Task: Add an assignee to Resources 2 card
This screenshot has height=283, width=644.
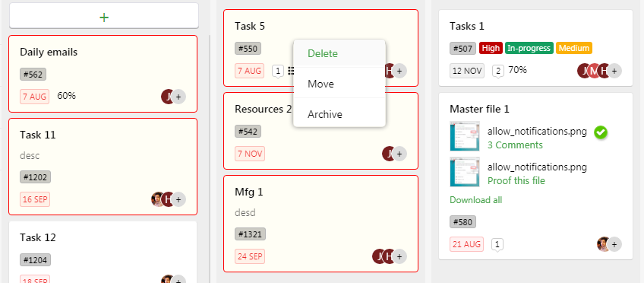Action: (x=399, y=154)
